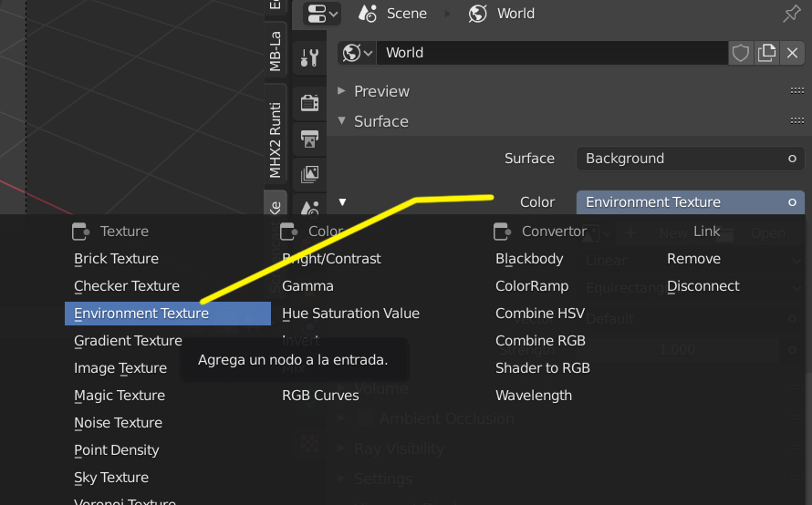Image resolution: width=812 pixels, height=505 pixels.
Task: Click Disconnect under the Link column
Action: pos(703,286)
